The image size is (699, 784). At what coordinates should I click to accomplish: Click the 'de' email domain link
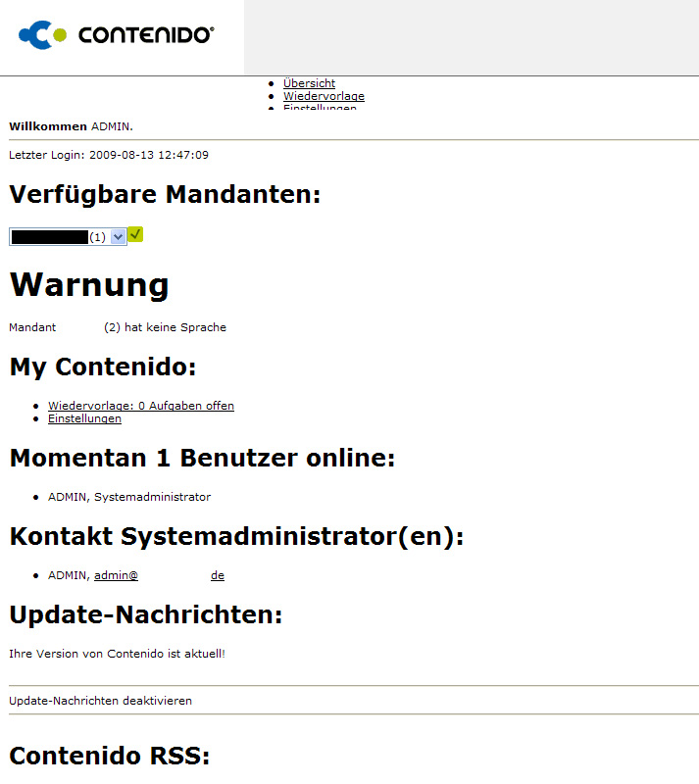[218, 575]
